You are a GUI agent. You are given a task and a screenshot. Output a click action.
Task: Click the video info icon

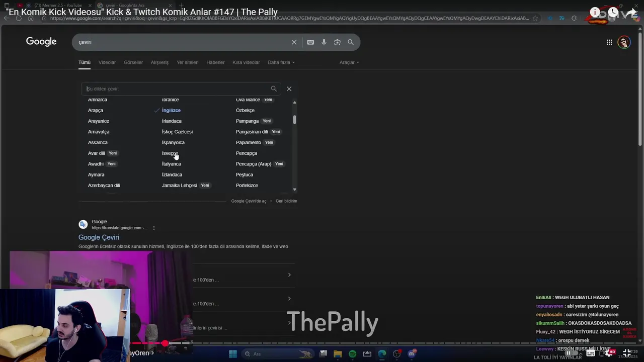point(595,12)
